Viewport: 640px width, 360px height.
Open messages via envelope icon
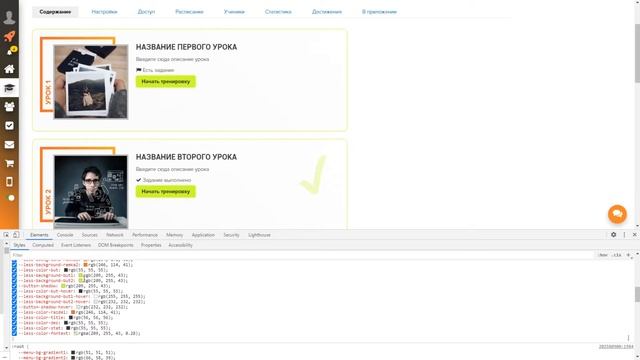(x=9, y=144)
